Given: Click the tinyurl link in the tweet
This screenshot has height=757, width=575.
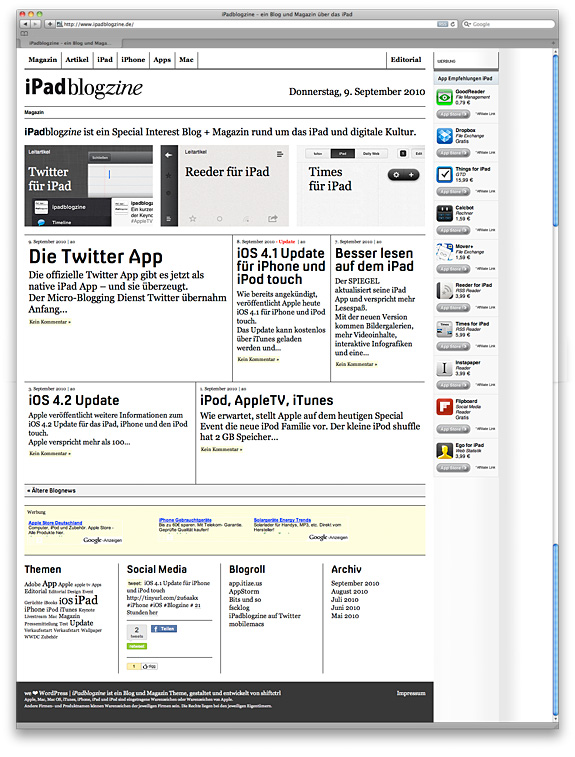Looking at the screenshot, I should pos(162,598).
